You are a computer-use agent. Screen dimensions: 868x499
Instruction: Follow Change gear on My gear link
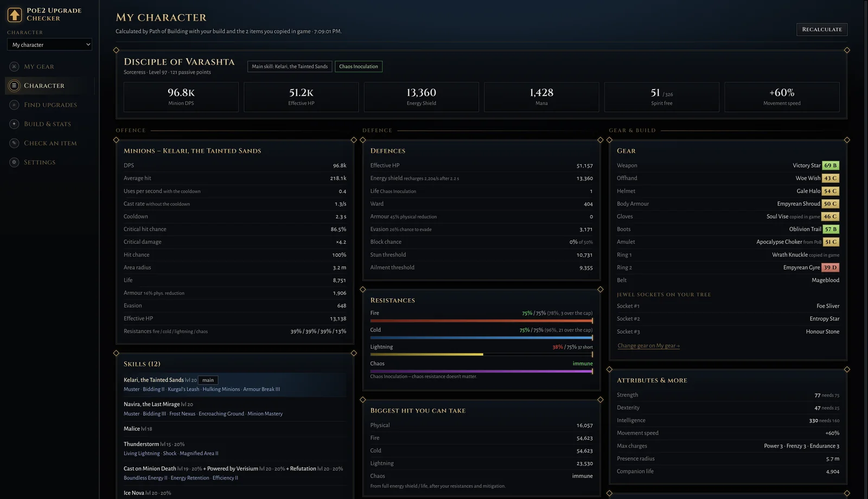[x=648, y=346]
